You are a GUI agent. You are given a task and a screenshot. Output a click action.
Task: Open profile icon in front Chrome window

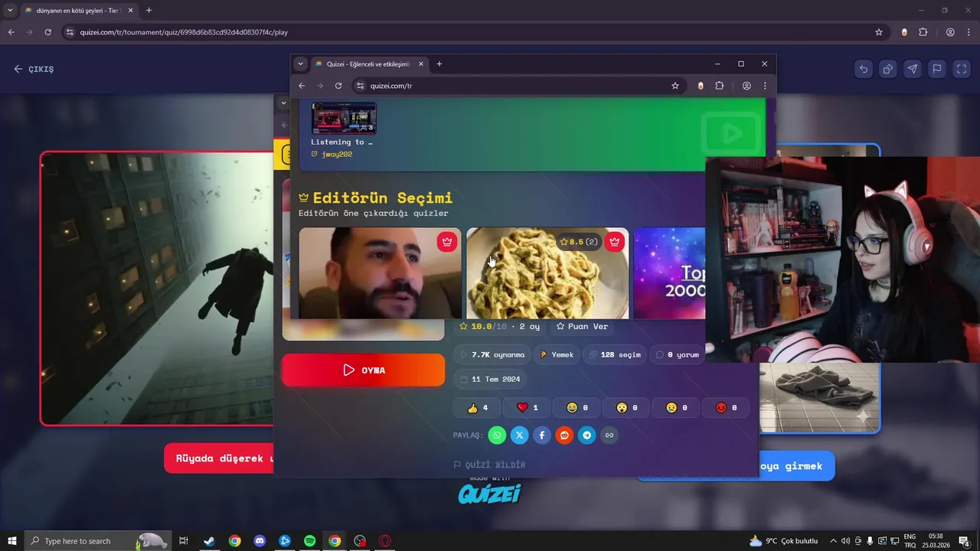(746, 86)
